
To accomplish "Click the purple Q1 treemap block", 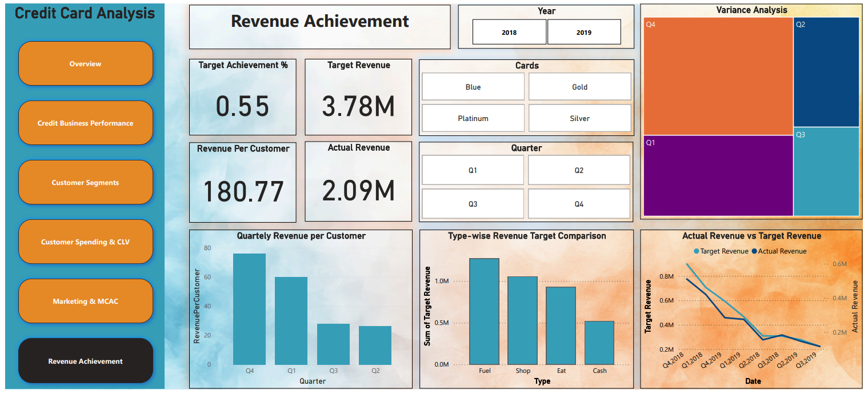I will (718, 176).
